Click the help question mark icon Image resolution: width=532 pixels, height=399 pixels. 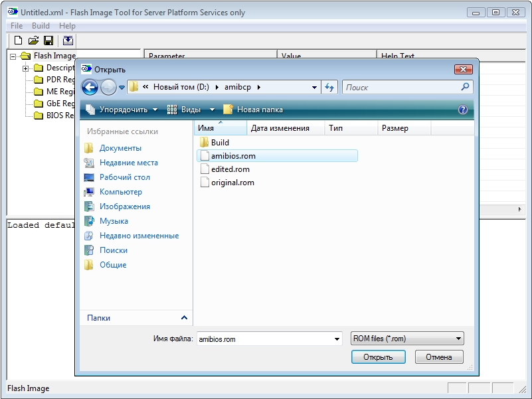[463, 110]
